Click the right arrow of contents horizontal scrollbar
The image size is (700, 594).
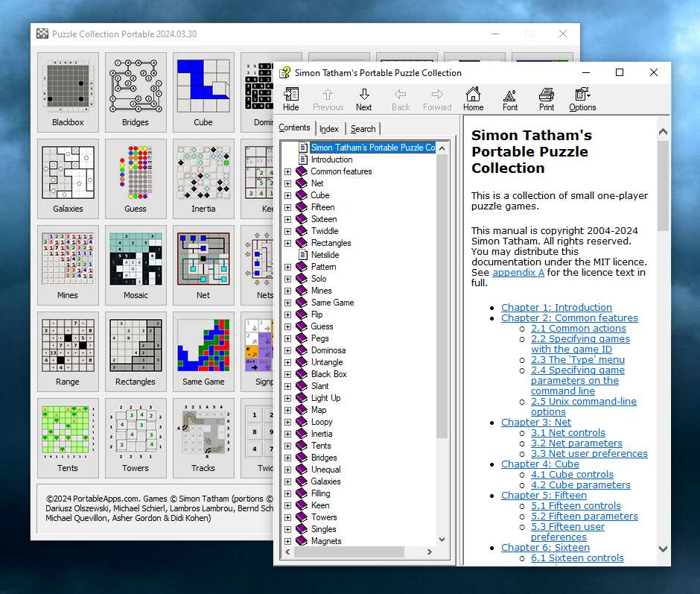click(x=430, y=552)
